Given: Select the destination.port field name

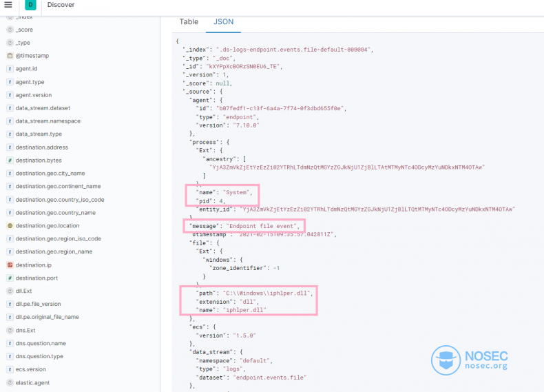Looking at the screenshot, I should tap(36, 278).
